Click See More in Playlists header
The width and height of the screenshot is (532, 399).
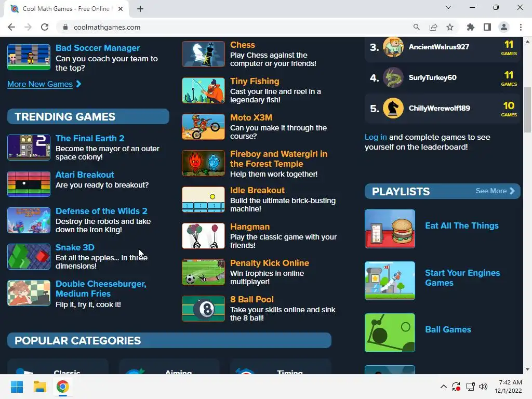click(495, 191)
